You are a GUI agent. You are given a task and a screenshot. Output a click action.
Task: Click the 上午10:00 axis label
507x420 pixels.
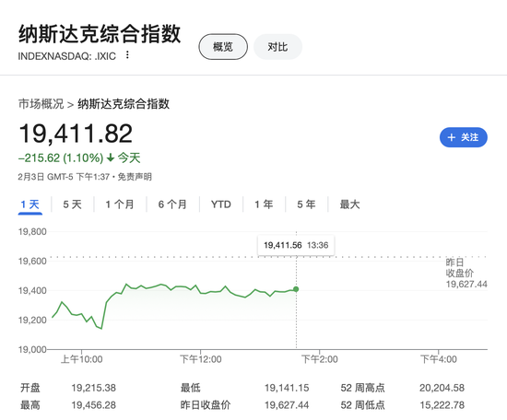click(81, 359)
